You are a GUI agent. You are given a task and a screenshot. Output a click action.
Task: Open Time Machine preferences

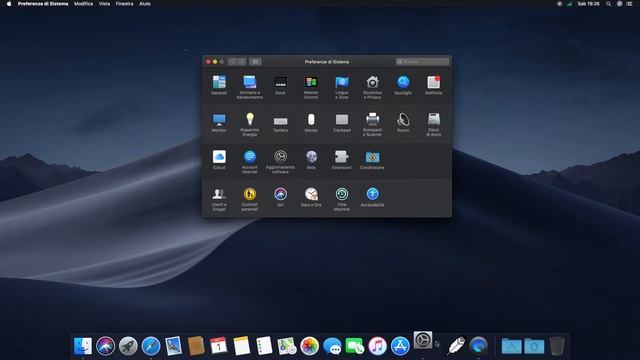(x=342, y=199)
